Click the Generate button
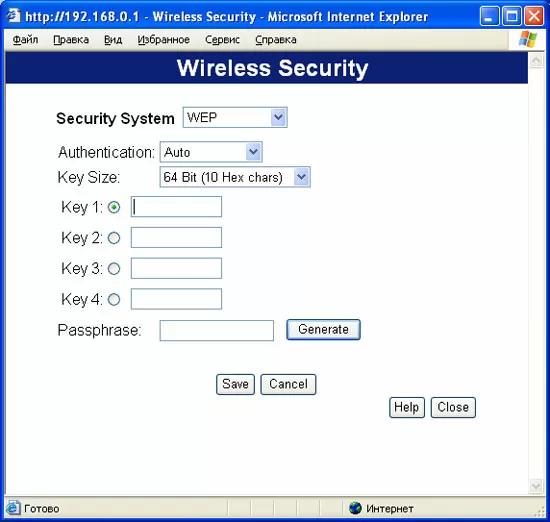This screenshot has height=522, width=550. pos(323,329)
